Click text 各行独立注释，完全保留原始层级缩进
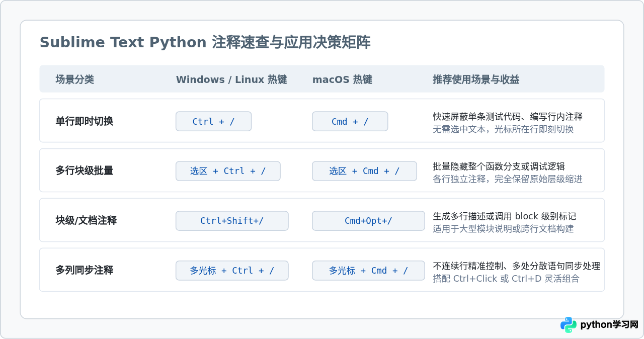This screenshot has height=339, width=644. click(508, 179)
